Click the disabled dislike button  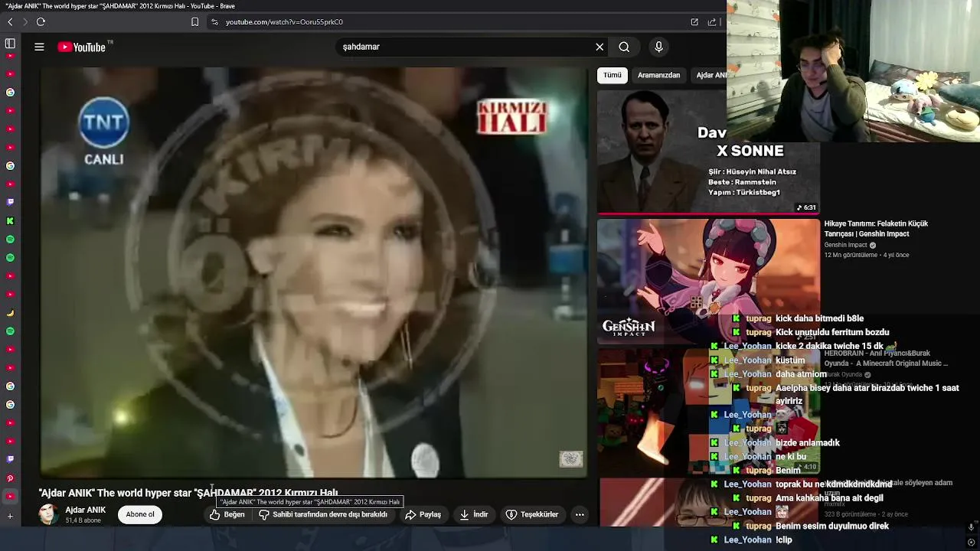click(x=322, y=514)
